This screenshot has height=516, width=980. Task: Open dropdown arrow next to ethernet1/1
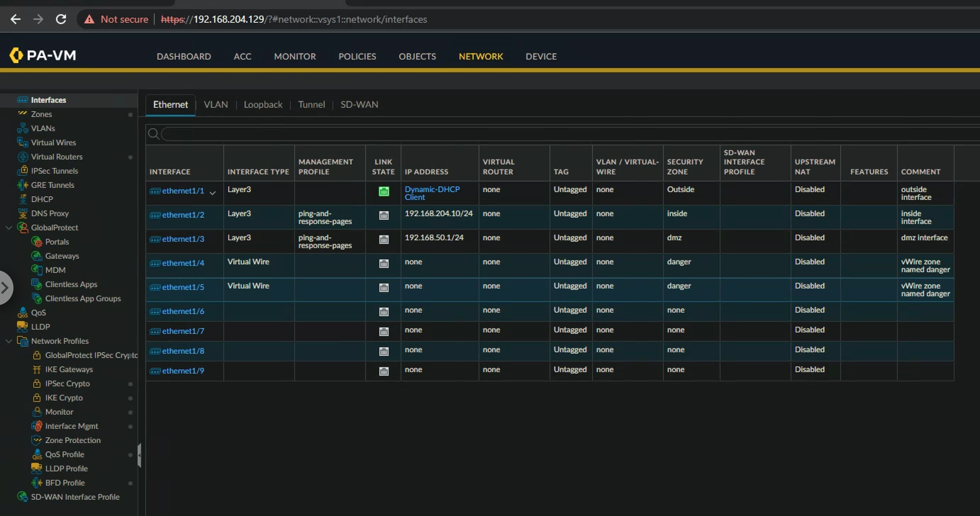tap(213, 193)
